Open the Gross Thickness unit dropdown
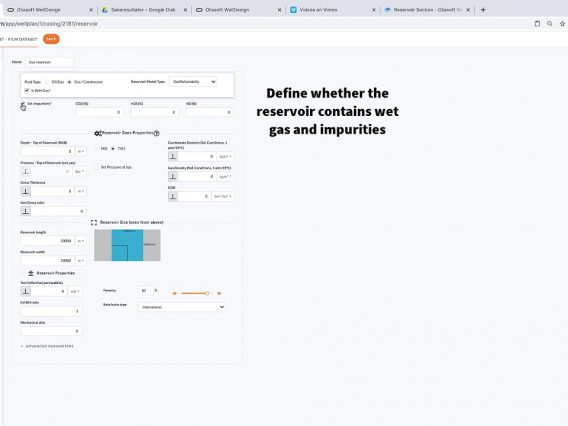Screen dimensions: 568x426 click(x=80, y=191)
